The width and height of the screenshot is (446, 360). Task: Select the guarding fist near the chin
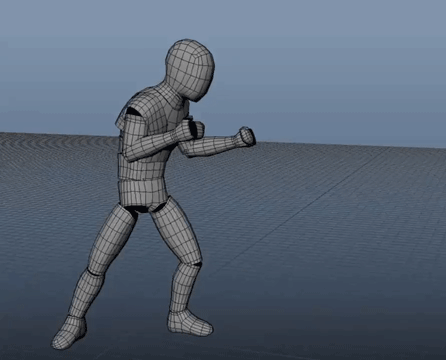click(x=196, y=129)
